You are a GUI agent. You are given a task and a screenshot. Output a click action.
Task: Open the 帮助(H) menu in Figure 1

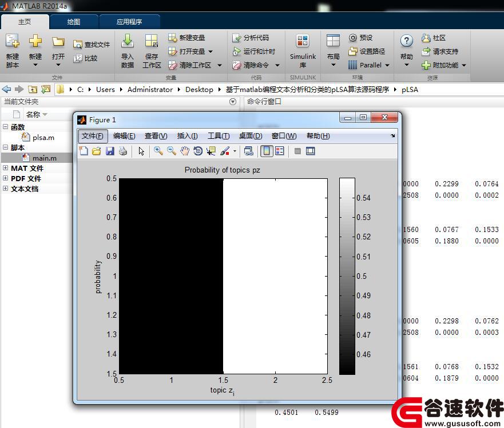[x=318, y=136]
